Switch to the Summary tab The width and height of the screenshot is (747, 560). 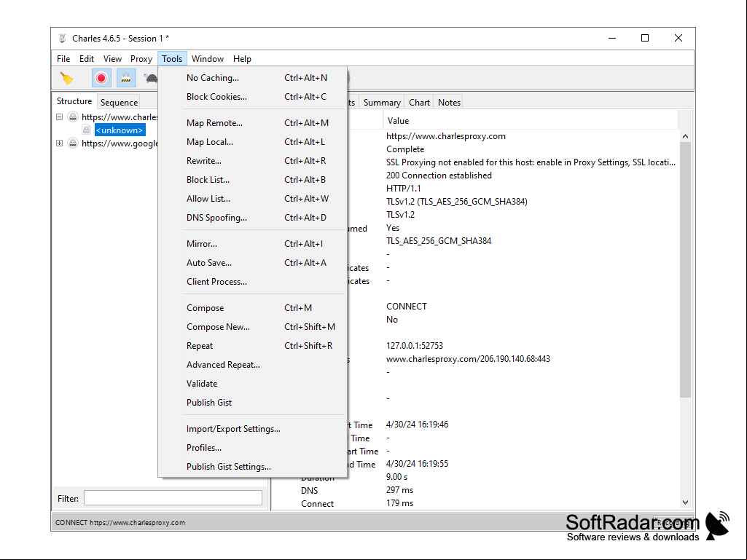pos(382,103)
